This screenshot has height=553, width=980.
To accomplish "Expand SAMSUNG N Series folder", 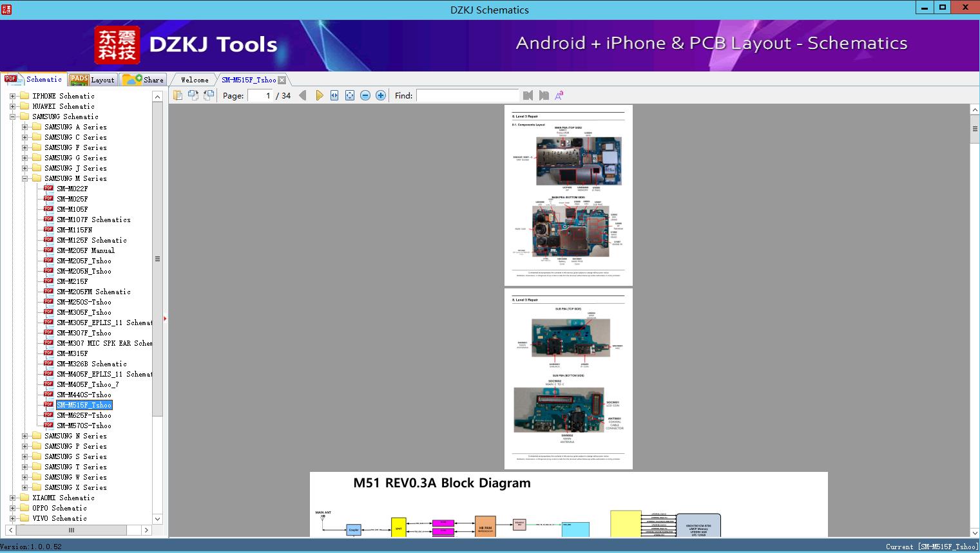I will tap(24, 436).
